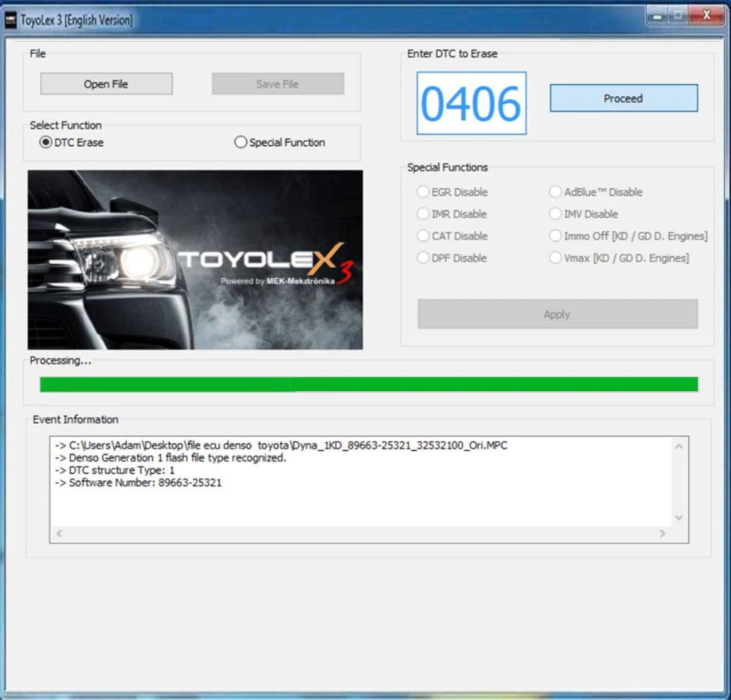Select the AdBlue Disable option
Image resolution: width=731 pixels, height=700 pixels.
click(x=555, y=192)
